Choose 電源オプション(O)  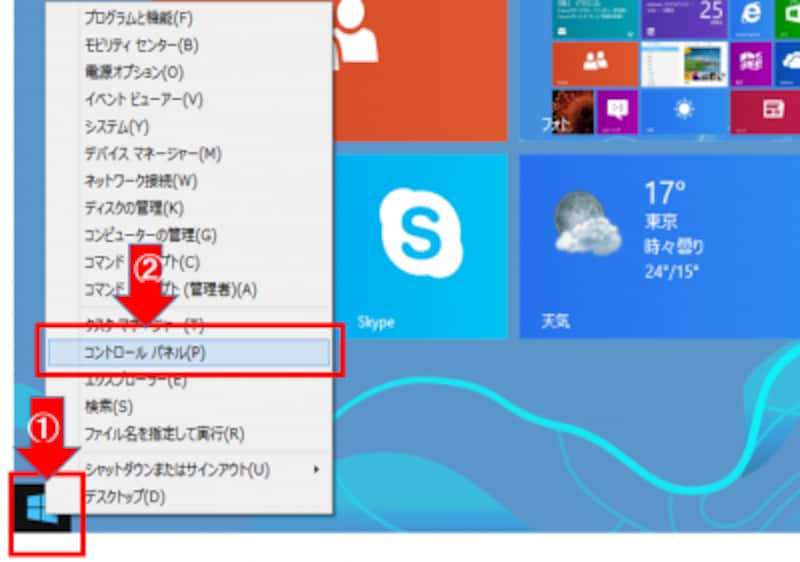189,72
